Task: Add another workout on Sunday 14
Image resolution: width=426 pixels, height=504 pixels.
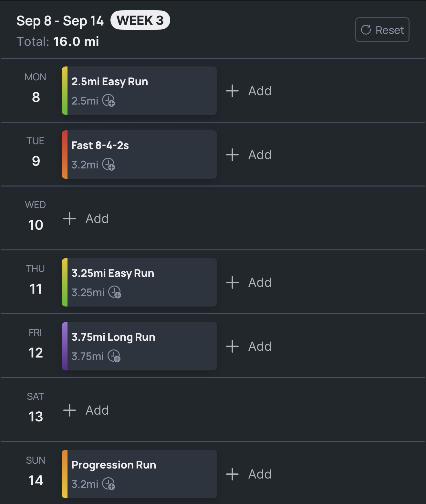Action: click(249, 474)
